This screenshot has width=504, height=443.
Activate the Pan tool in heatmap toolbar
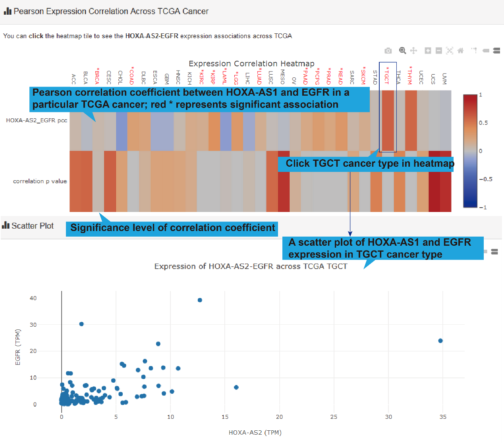(x=413, y=50)
